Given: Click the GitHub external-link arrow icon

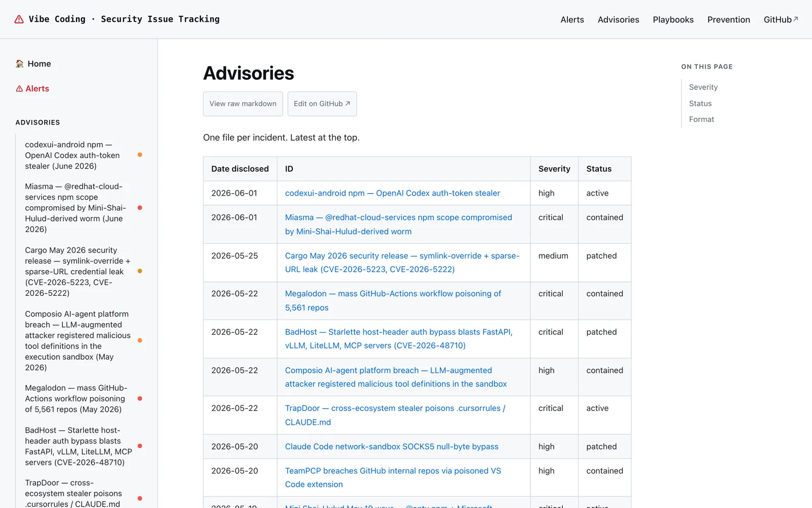Looking at the screenshot, I should (796, 19).
